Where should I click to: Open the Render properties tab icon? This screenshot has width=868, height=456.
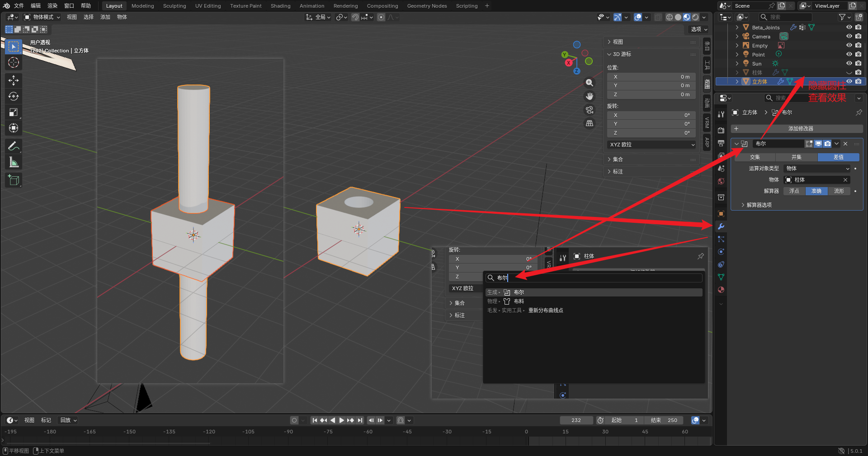point(721,130)
